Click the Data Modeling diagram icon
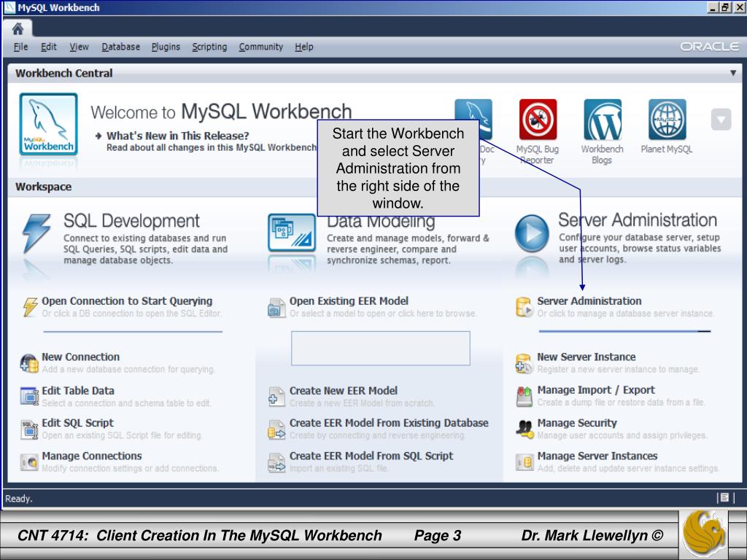 [x=292, y=233]
